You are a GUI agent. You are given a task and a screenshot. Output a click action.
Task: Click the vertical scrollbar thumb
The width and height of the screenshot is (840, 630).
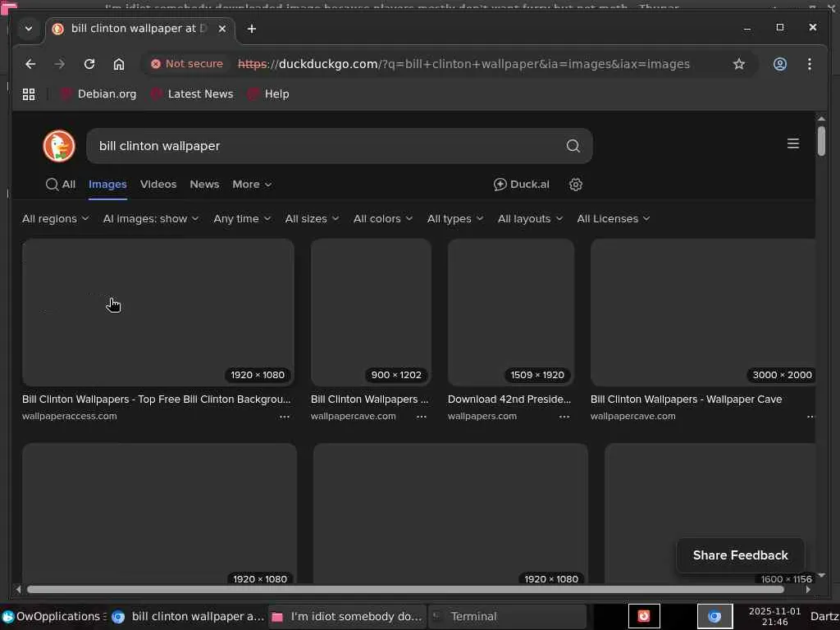point(821,141)
